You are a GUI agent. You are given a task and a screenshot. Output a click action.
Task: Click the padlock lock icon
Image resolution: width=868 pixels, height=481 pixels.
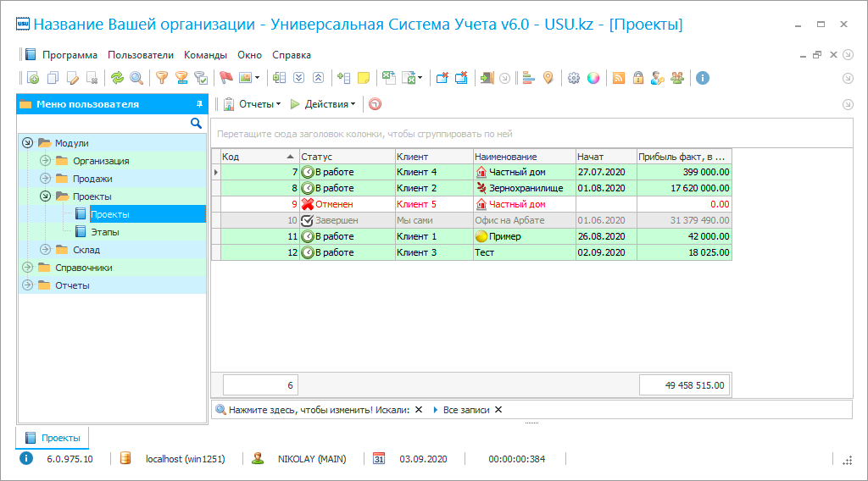coord(638,78)
